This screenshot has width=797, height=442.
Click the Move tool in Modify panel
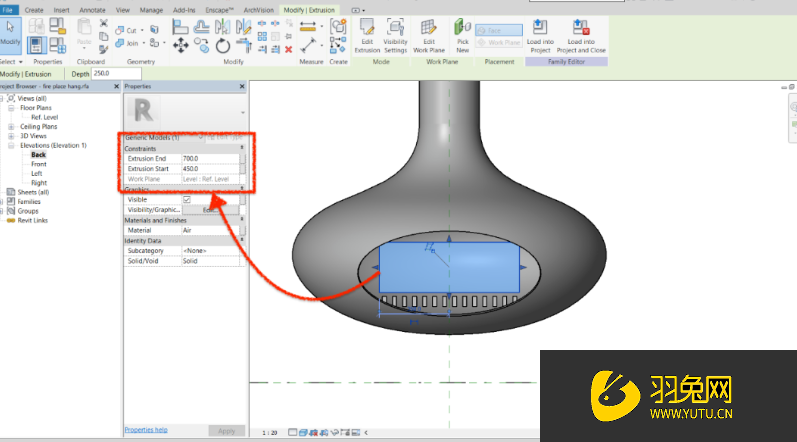click(181, 45)
